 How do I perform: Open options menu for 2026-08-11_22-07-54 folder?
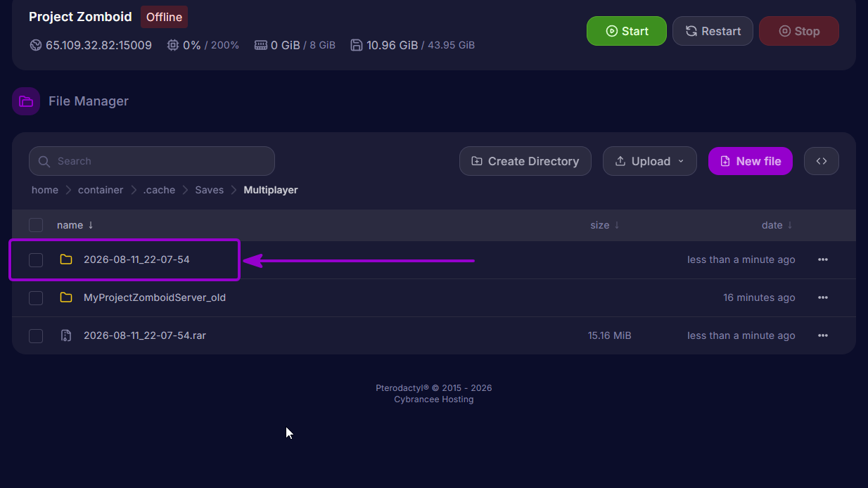(823, 259)
